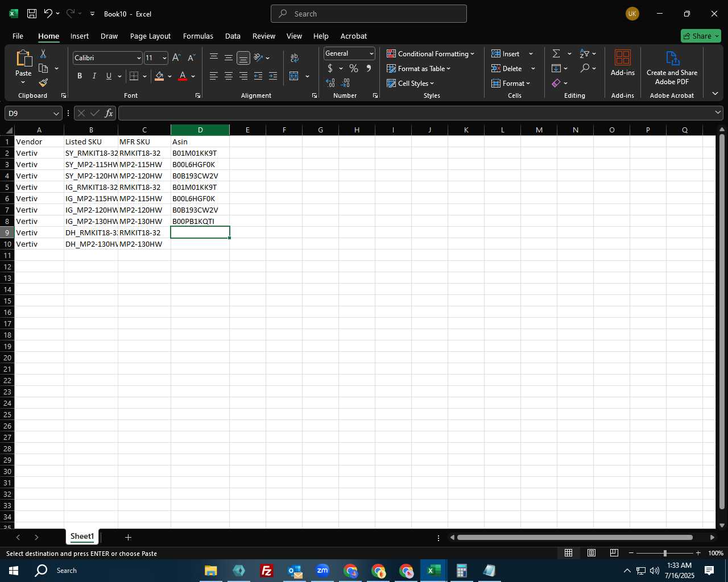Open the Calibri font name dropdown

(x=139, y=58)
